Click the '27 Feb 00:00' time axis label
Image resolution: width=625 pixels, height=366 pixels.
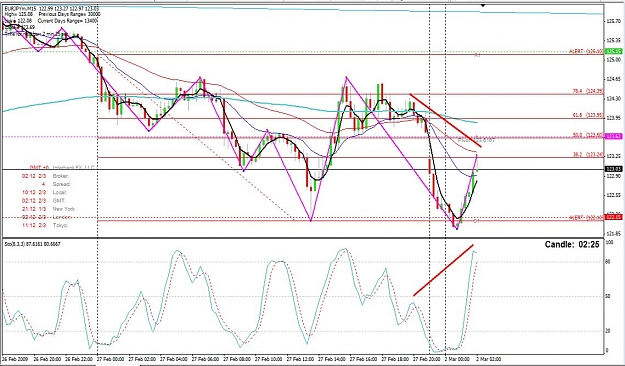tap(110, 359)
